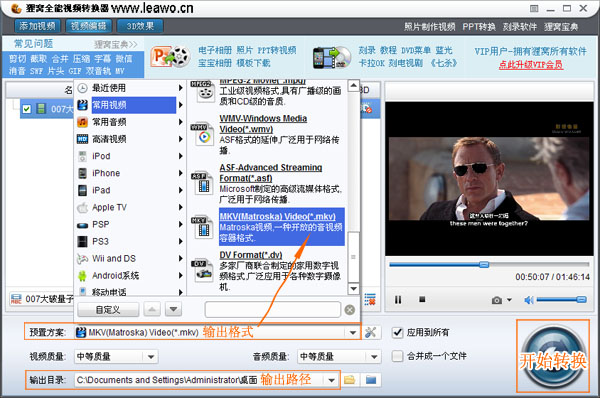
Task: Stop the video preview
Action: [422, 299]
